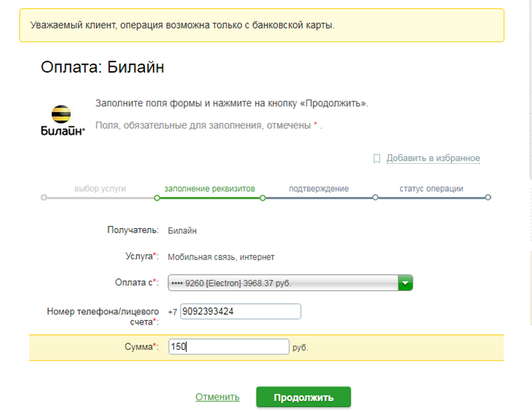Click the green Продолжить button
The image size is (532, 412).
click(x=304, y=397)
